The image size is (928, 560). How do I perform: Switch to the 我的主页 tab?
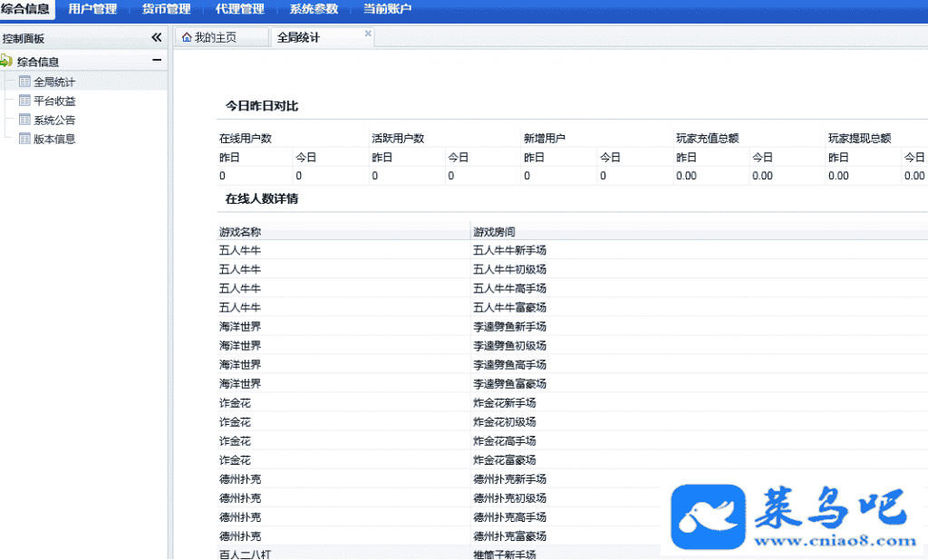[216, 38]
